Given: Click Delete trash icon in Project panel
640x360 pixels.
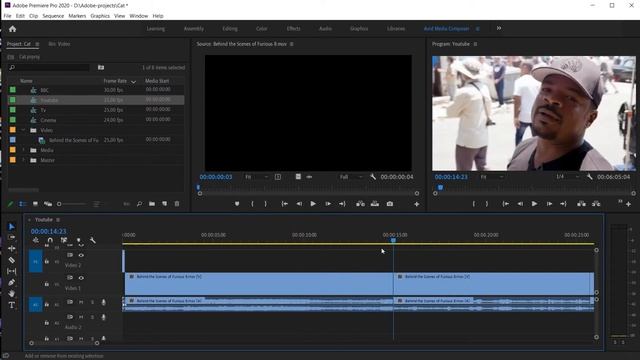Looking at the screenshot, I should [x=177, y=204].
